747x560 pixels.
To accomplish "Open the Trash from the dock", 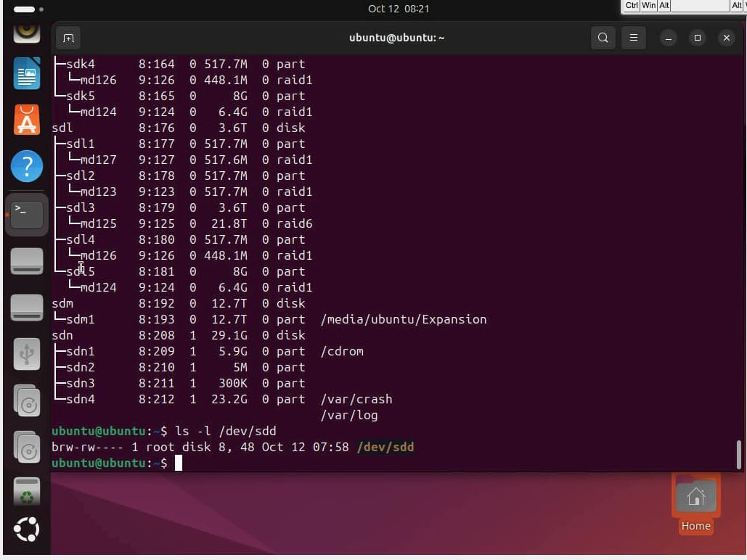I will click(27, 492).
